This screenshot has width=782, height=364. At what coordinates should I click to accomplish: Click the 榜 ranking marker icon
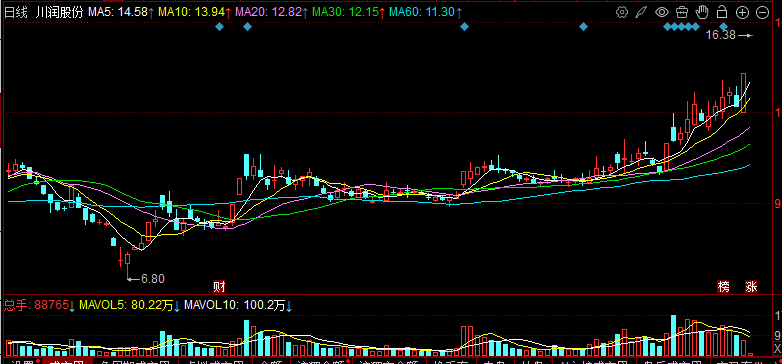[724, 287]
